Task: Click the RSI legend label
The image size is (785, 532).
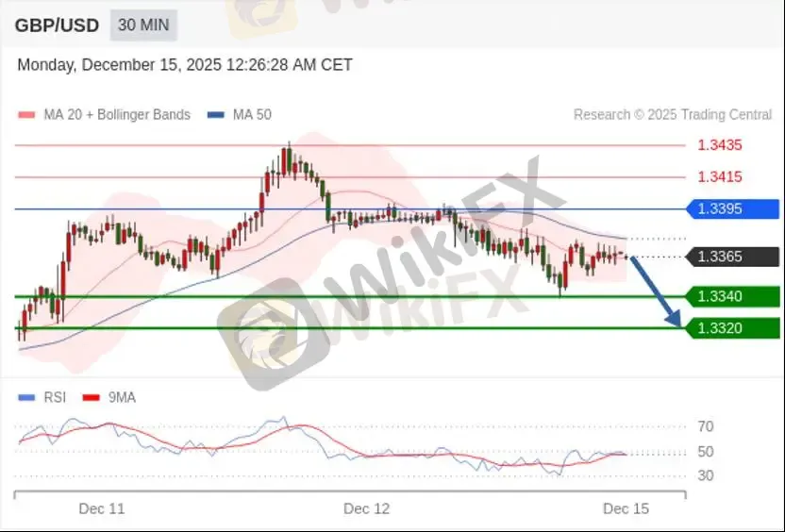Action: [x=55, y=397]
